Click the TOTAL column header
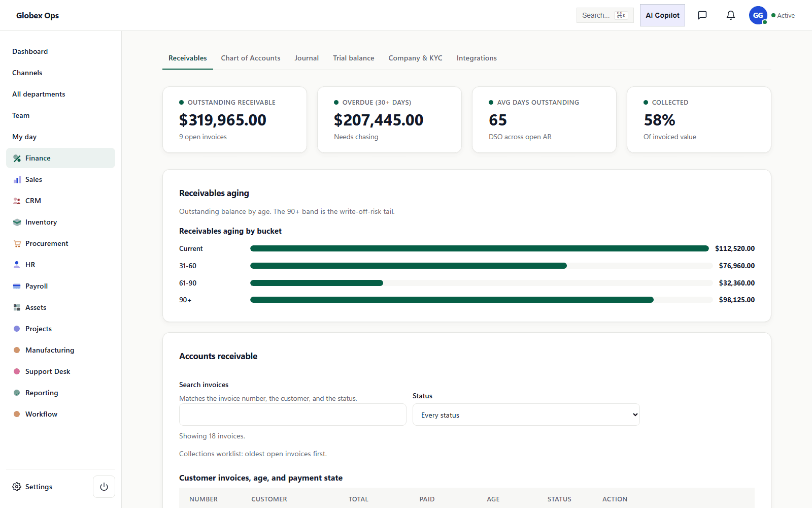 [358, 499]
